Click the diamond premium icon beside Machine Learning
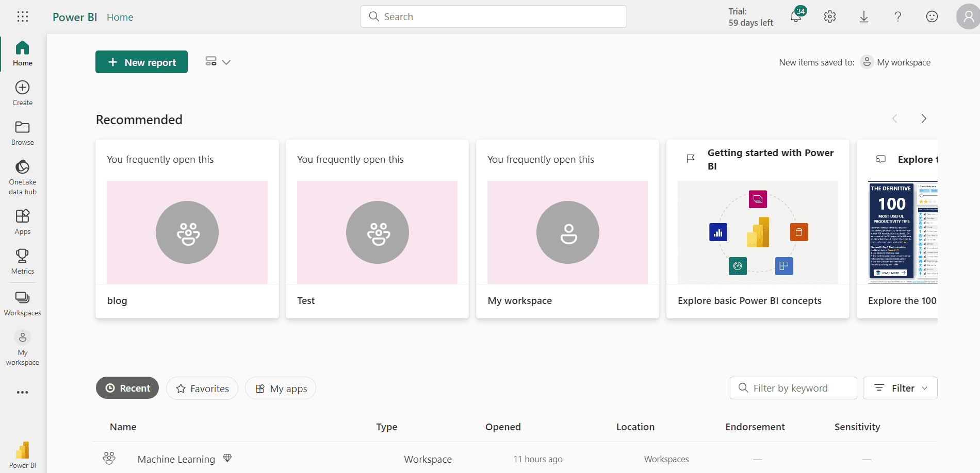The height and width of the screenshot is (473, 980). click(x=227, y=458)
